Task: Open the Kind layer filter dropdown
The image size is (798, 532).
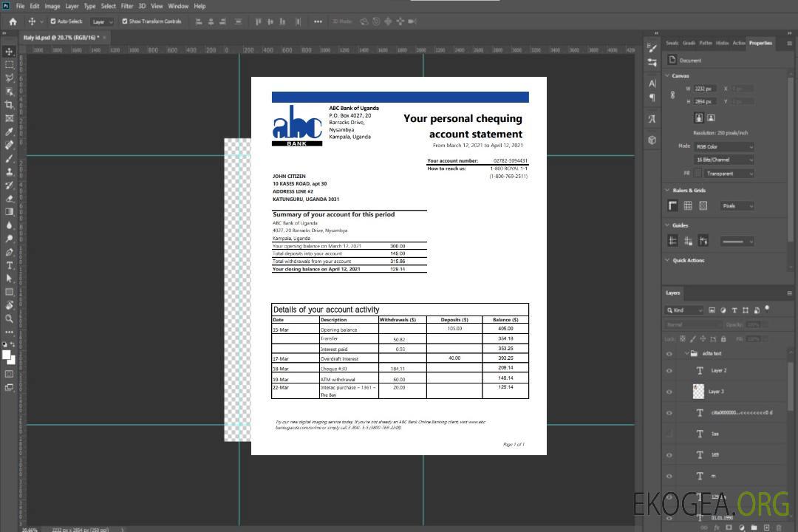Action: (684, 310)
